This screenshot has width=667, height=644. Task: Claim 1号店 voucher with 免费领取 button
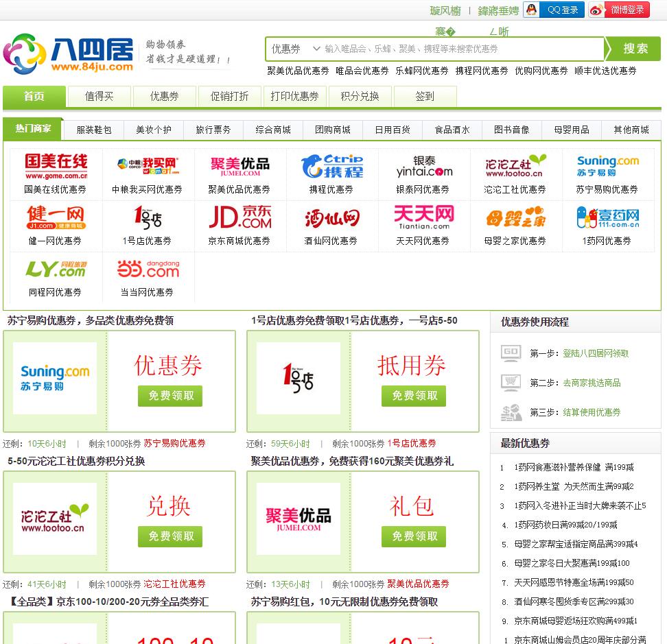(x=414, y=396)
